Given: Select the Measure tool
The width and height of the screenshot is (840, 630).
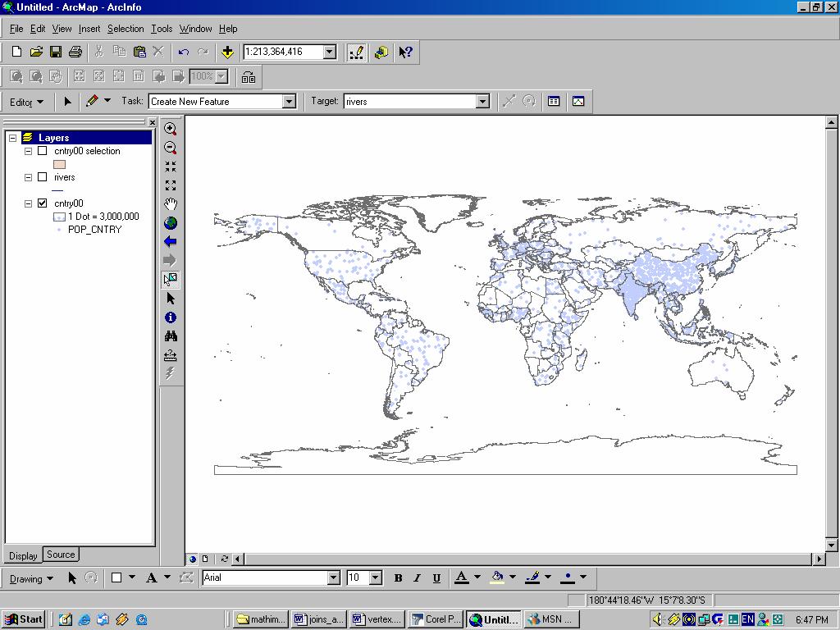Looking at the screenshot, I should click(171, 355).
